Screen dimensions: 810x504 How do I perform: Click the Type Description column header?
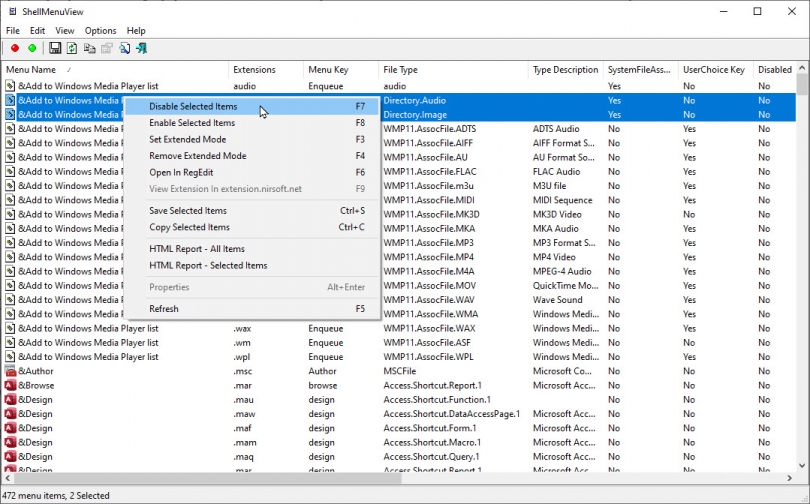pos(565,70)
